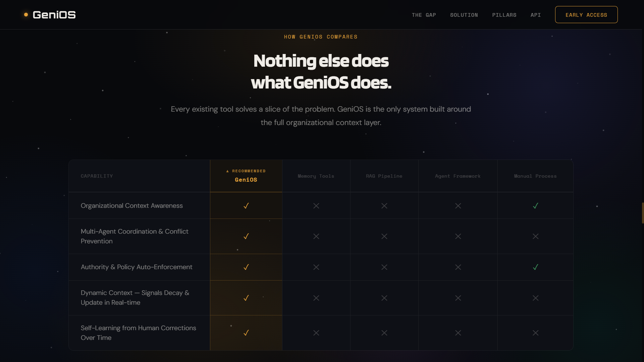Open The Gap navigation link
This screenshot has width=644, height=362.
click(x=424, y=15)
